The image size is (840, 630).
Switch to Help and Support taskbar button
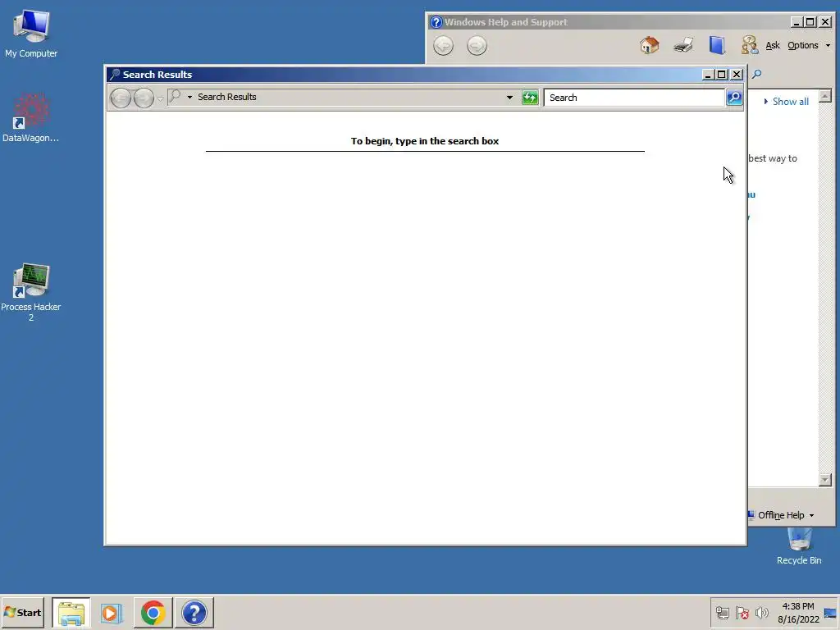click(194, 612)
